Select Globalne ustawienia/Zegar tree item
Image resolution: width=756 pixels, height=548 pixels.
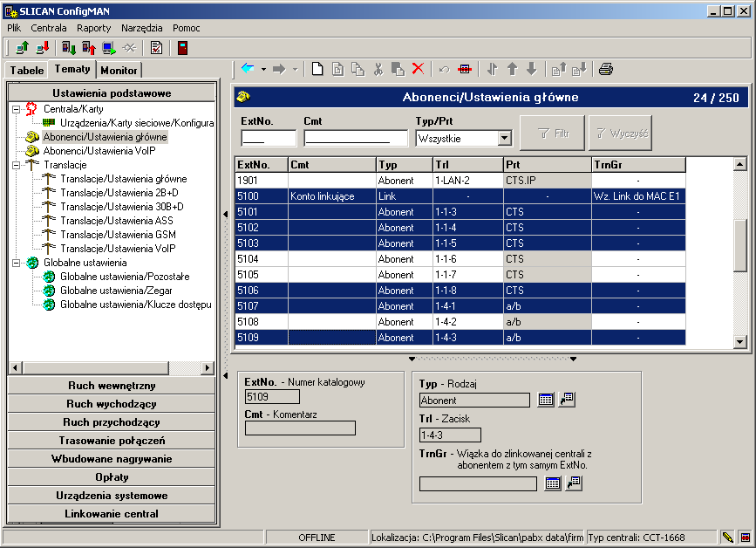pos(116,291)
